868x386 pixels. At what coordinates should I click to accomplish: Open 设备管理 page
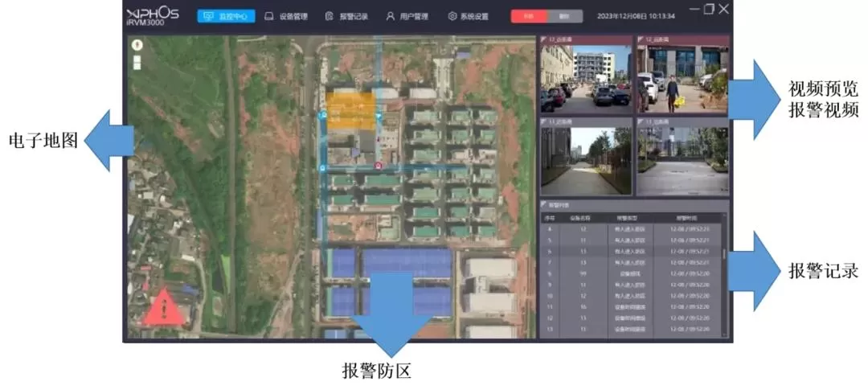293,16
